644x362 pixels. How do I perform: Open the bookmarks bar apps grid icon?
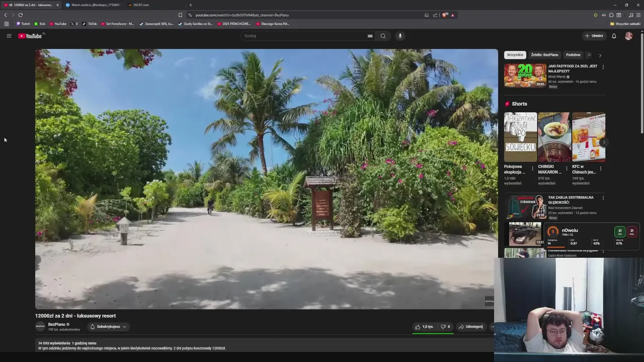click(x=6, y=24)
